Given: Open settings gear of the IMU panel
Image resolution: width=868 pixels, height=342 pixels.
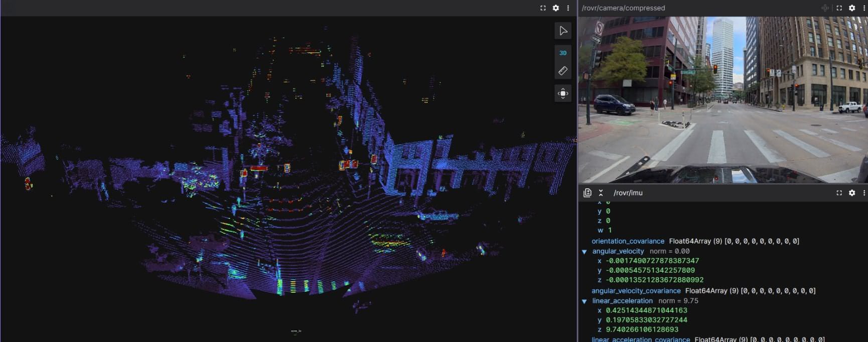Looking at the screenshot, I should 851,193.
